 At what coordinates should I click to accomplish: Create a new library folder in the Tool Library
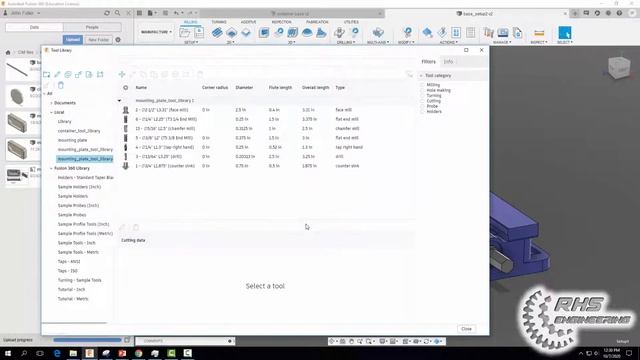pos(47,74)
